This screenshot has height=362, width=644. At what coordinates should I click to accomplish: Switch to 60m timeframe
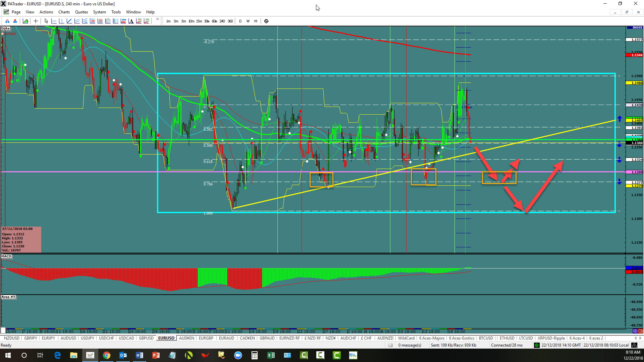214,21
